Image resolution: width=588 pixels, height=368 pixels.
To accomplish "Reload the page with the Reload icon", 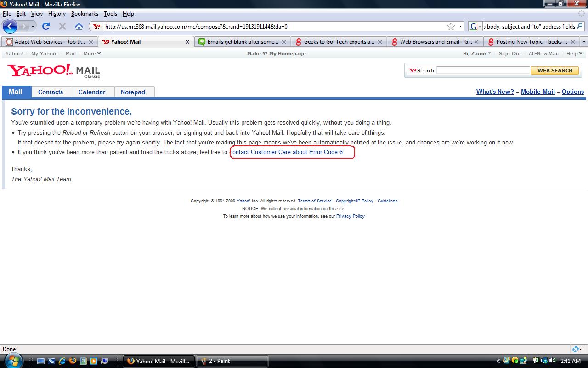I will coord(46,26).
